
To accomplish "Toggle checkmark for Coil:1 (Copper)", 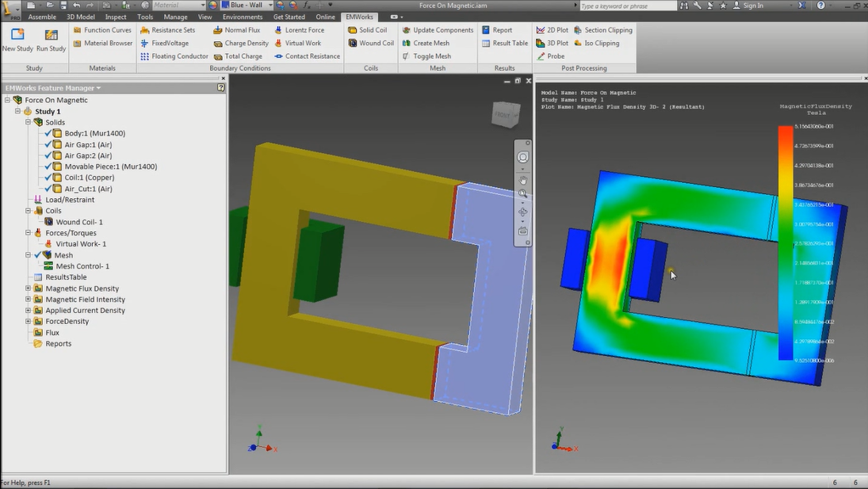I will click(48, 178).
